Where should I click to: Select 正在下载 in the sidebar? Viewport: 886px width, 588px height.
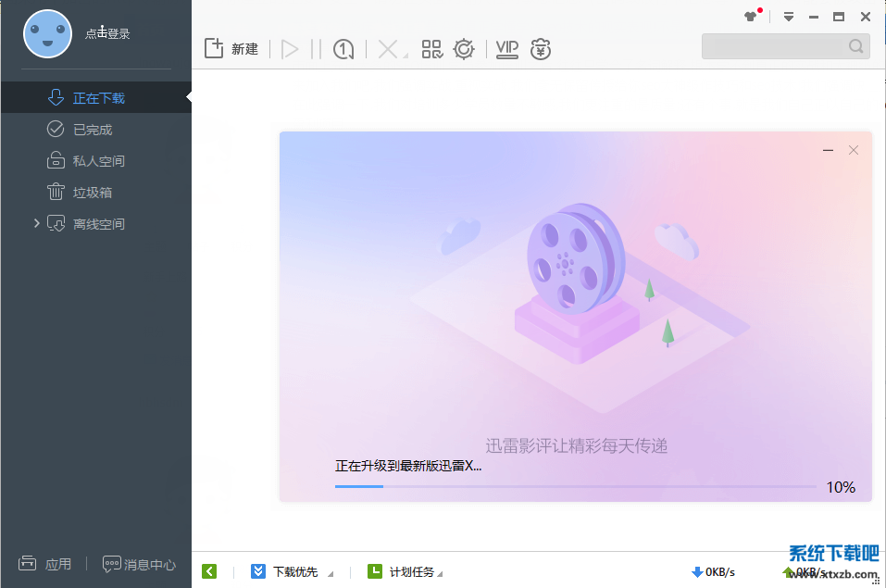coord(96,97)
